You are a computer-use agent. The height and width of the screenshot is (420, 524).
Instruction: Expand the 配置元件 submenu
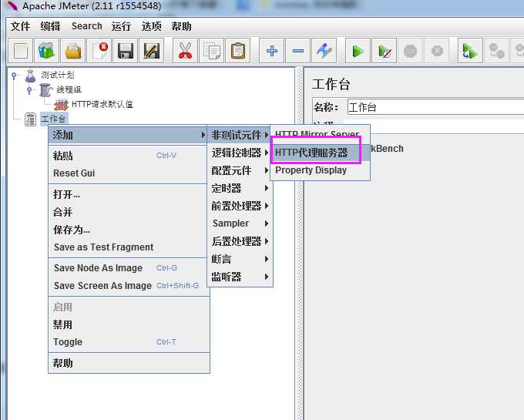(240, 170)
